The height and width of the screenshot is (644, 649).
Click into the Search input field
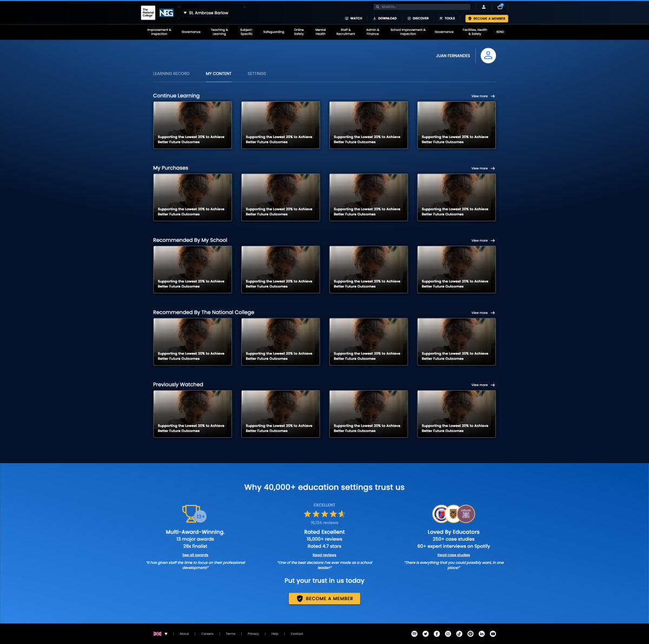(422, 7)
